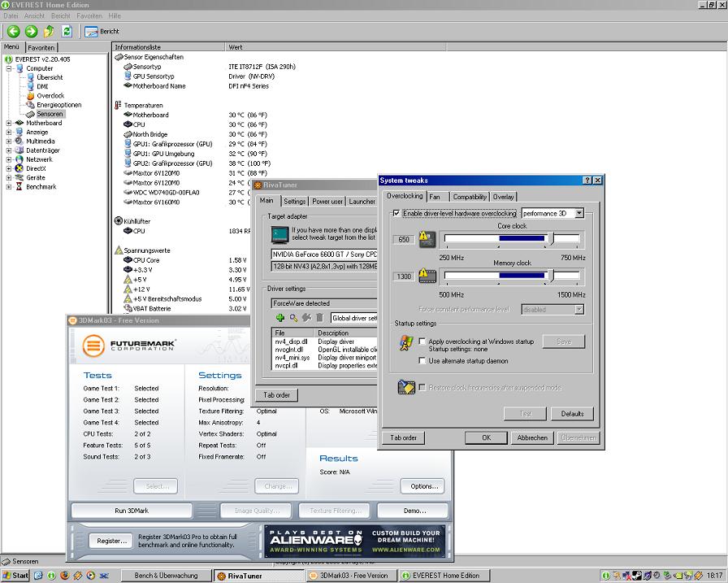
Task: Open the Bericht report toolbar button
Action: tap(102, 31)
